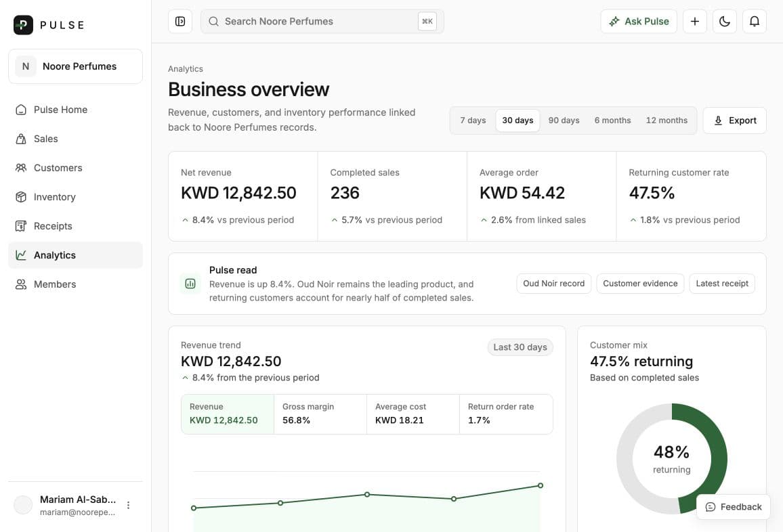Click the Analytics breadcrumb text
This screenshot has width=783, height=532.
tap(186, 69)
